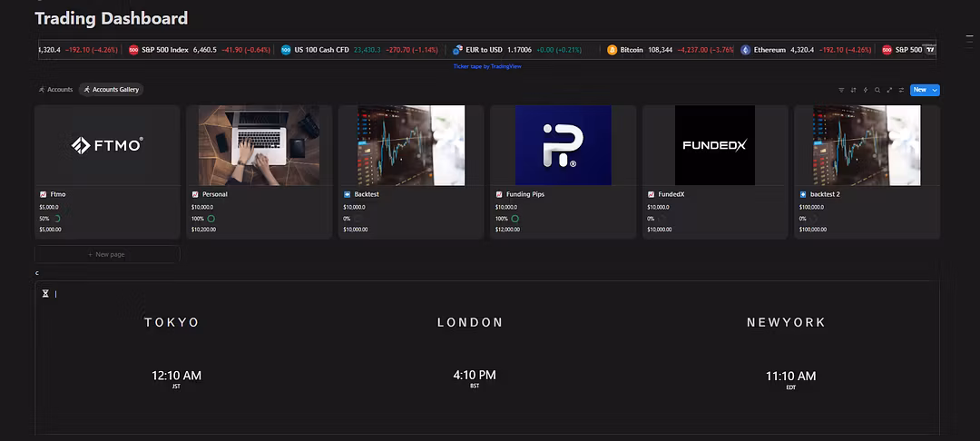Viewport: 980px width, 441px height.
Task: Open database full page with expand arrows
Action: point(889,90)
